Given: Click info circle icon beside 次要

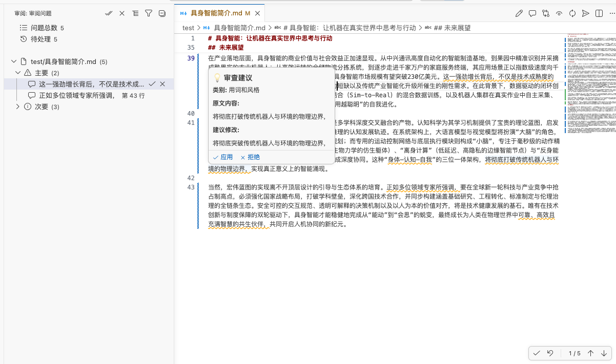Looking at the screenshot, I should 28,106.
